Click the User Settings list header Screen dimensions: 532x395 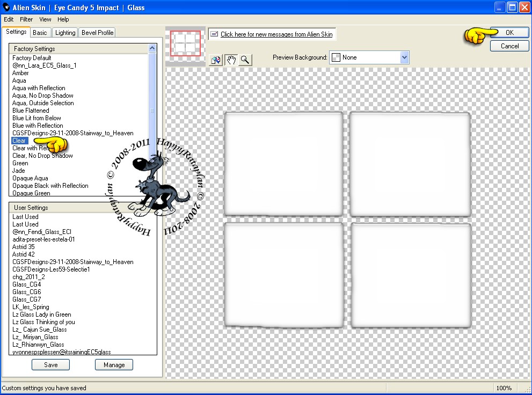[83, 208]
